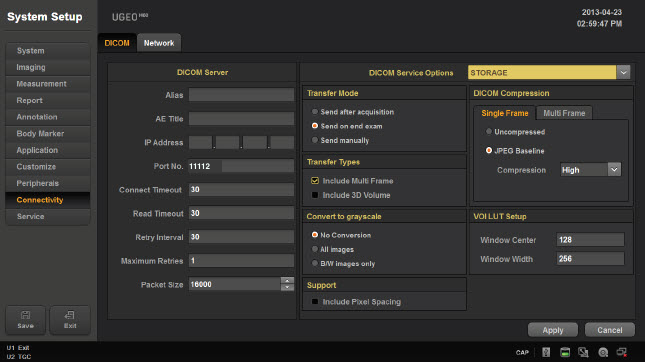The image size is (645, 362).
Task: Open Customize setup category
Action: [x=48, y=167]
